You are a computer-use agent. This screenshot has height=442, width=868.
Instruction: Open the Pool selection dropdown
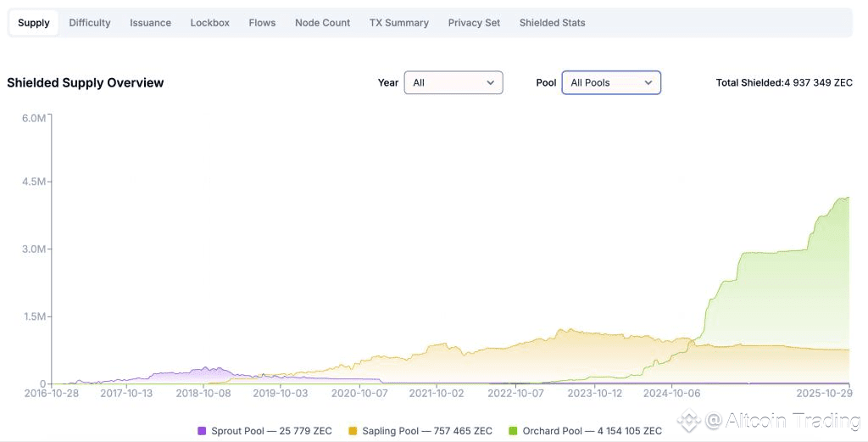pos(610,82)
